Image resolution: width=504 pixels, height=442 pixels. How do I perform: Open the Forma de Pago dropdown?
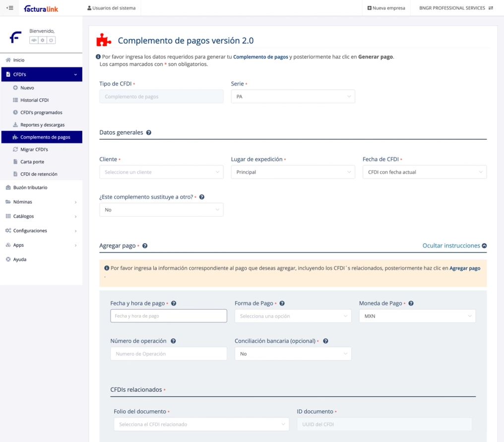coord(293,316)
